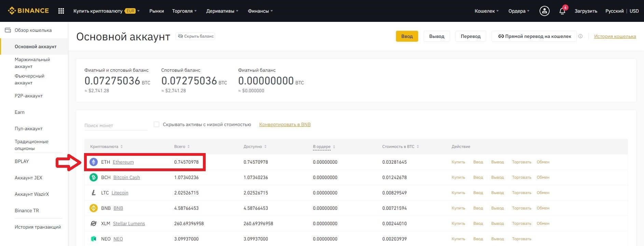644x246 pixels.
Task: Click the Перевод transfer button
Action: pos(470,36)
